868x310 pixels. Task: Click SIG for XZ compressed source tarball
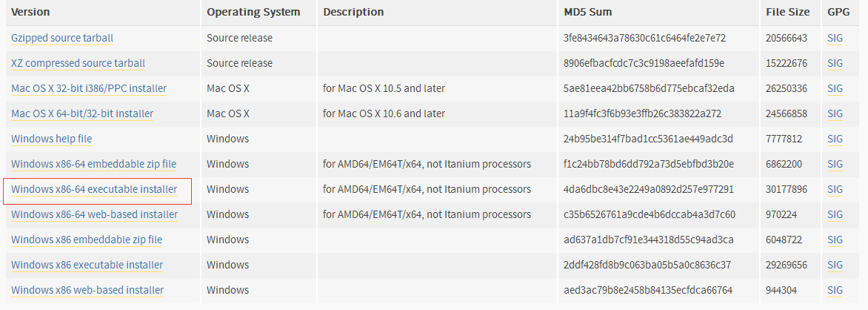835,63
